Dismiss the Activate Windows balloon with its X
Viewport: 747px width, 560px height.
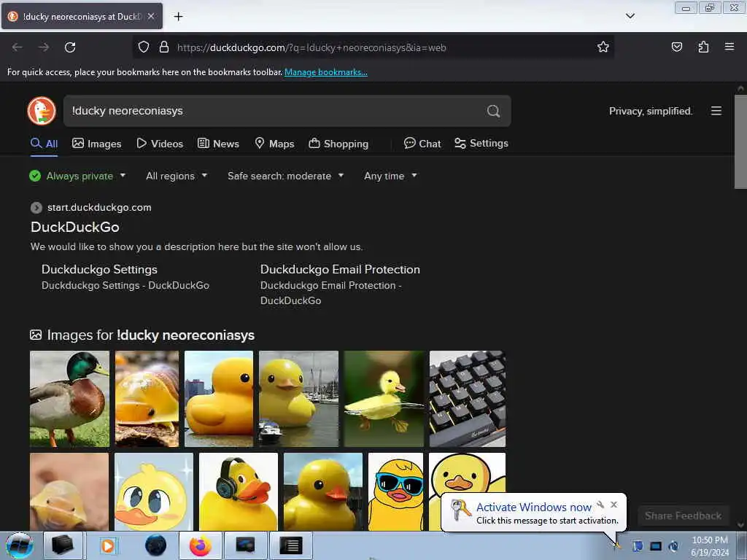(614, 505)
